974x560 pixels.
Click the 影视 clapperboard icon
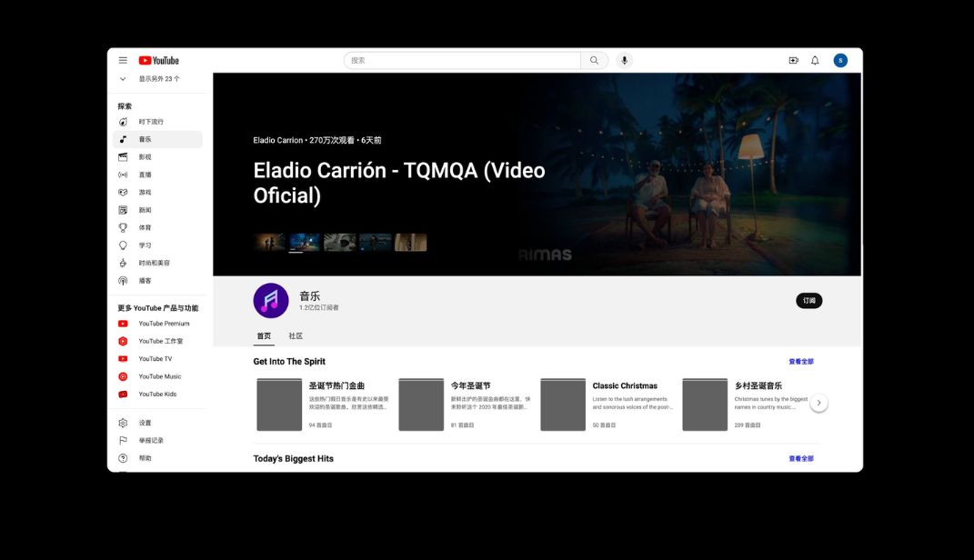pos(123,157)
